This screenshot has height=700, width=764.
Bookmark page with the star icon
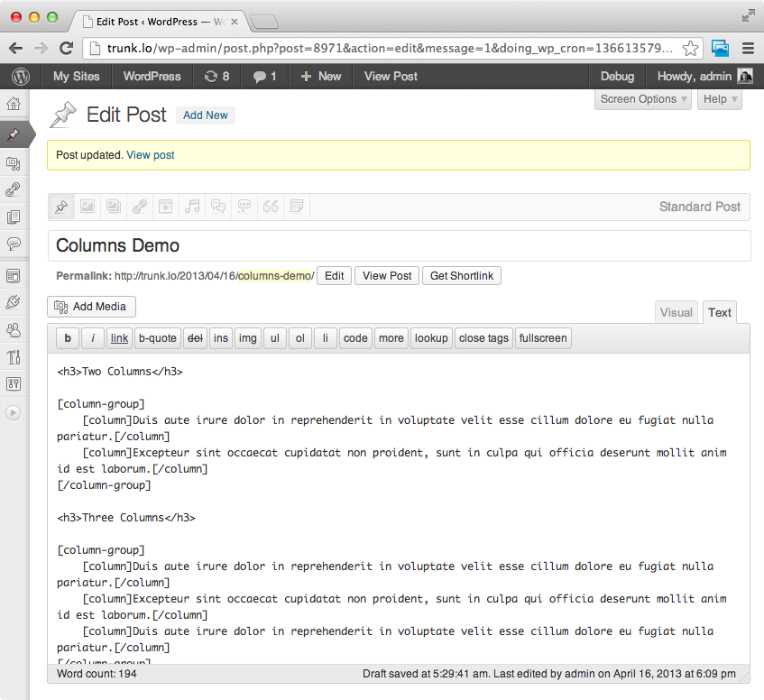[690, 48]
